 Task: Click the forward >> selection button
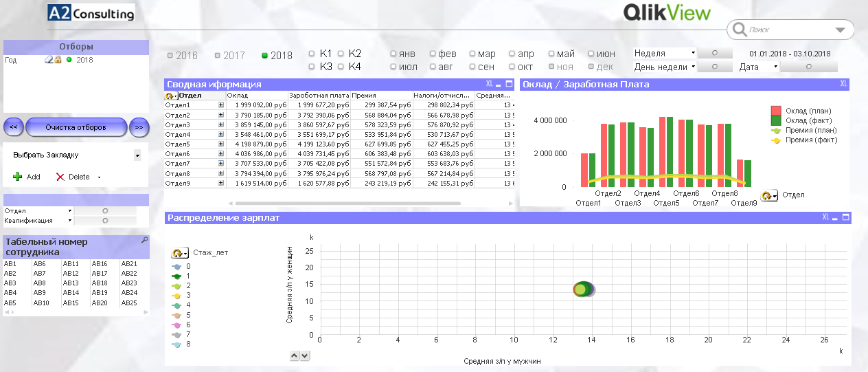[x=139, y=127]
